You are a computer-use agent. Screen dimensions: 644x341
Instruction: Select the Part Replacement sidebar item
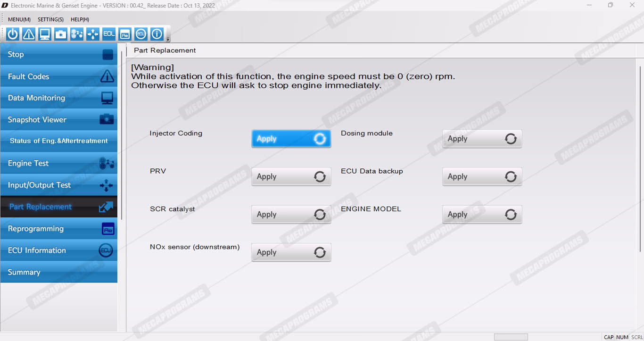[x=59, y=207]
